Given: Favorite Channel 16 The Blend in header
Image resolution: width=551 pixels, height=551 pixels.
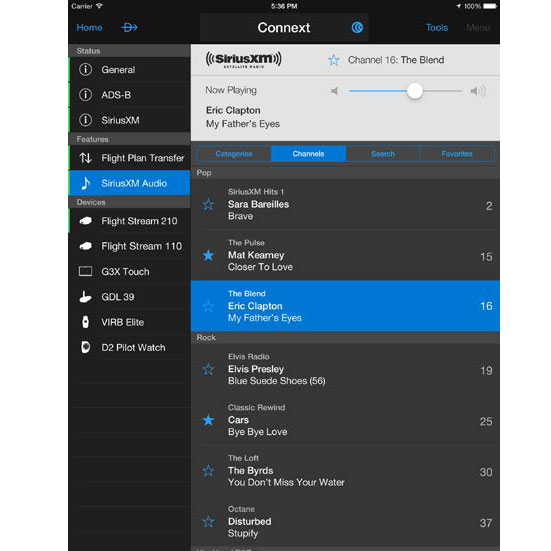Looking at the screenshot, I should pyautogui.click(x=333, y=60).
